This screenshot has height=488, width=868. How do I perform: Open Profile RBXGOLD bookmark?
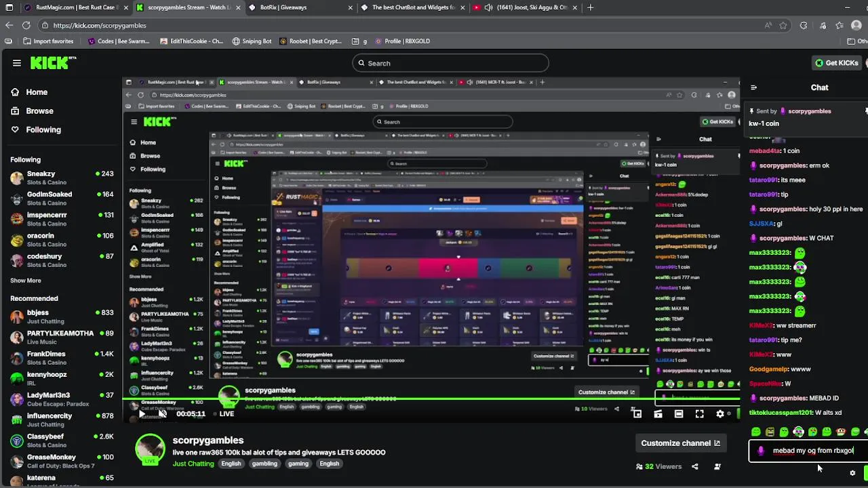402,41
